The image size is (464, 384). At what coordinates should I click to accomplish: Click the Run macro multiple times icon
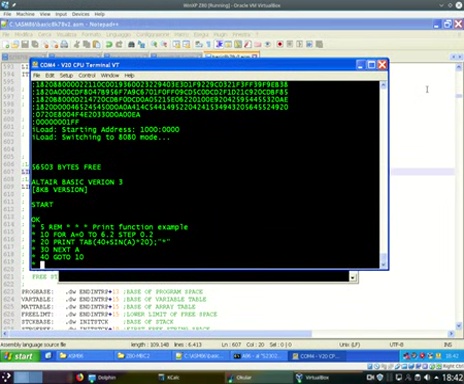click(x=309, y=44)
